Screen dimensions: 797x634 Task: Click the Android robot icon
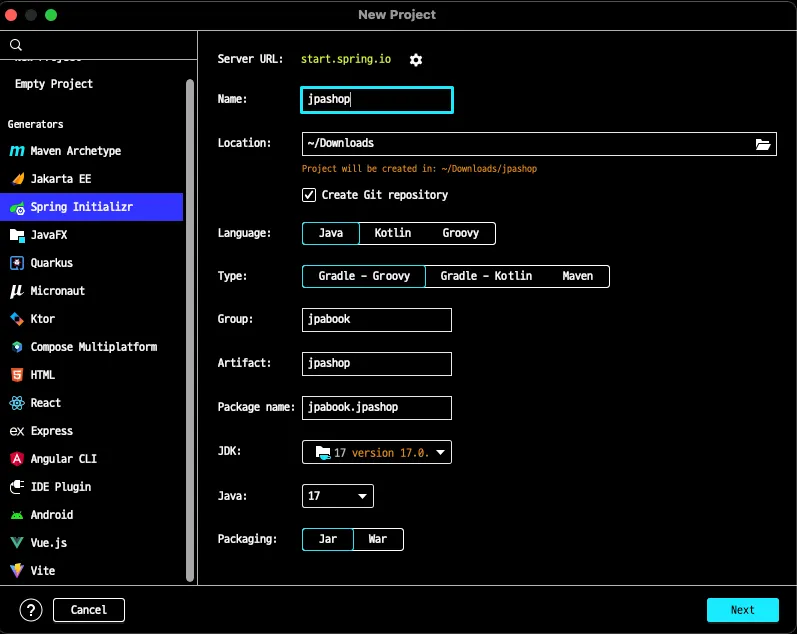point(17,515)
